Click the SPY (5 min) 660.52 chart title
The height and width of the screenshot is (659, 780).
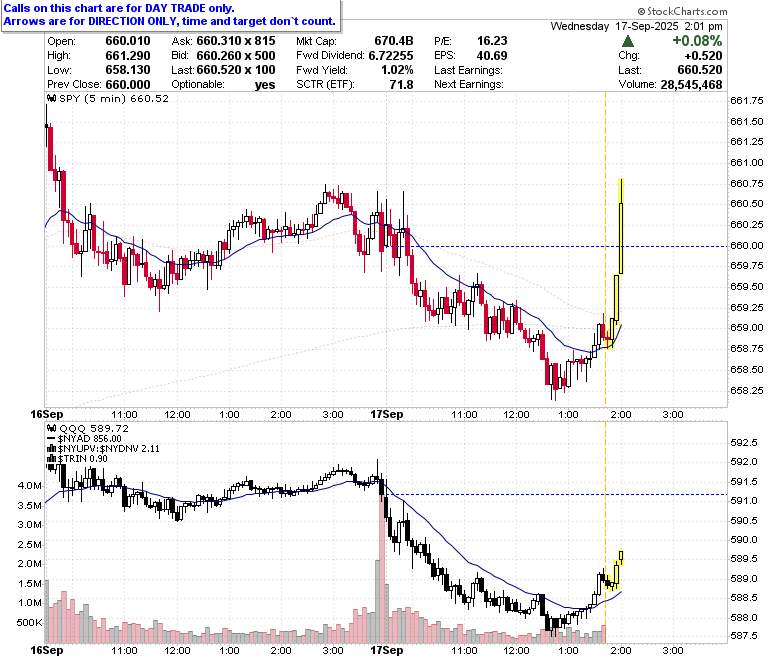pos(114,98)
